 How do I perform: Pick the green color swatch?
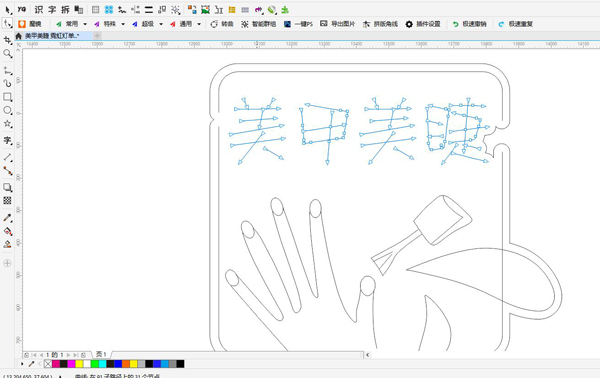[x=95, y=364]
